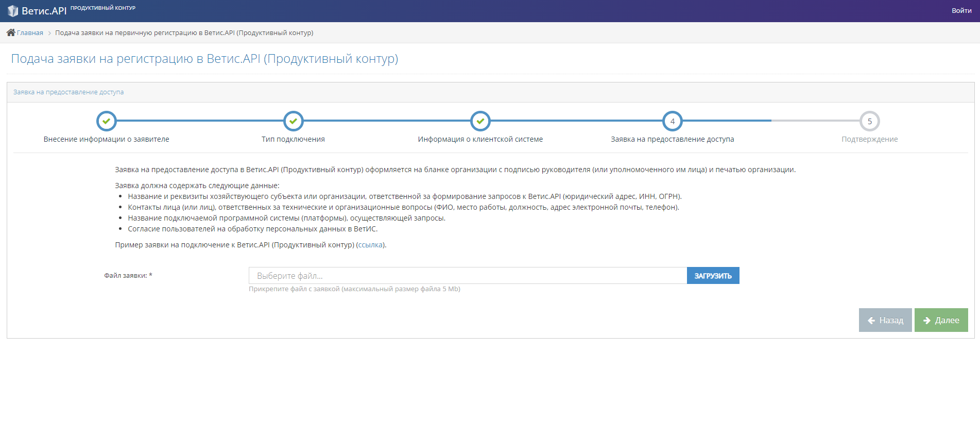Go back with the Назад button
The width and height of the screenshot is (980, 436).
click(x=885, y=320)
